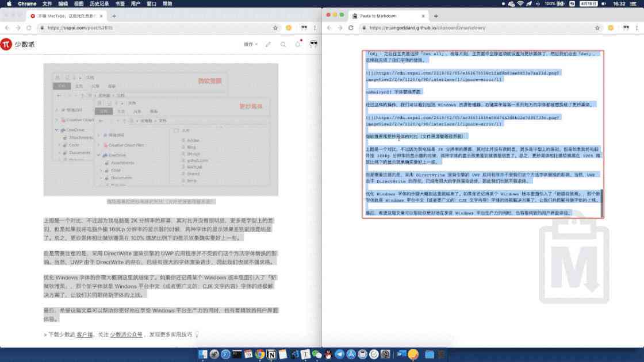Open the notification bell on sspai

[298, 44]
